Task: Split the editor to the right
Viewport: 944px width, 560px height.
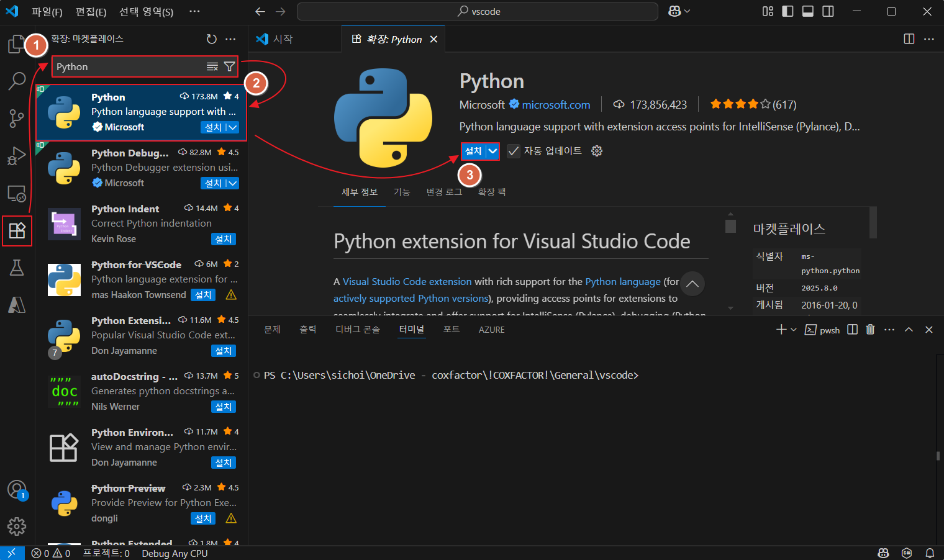Action: click(909, 39)
